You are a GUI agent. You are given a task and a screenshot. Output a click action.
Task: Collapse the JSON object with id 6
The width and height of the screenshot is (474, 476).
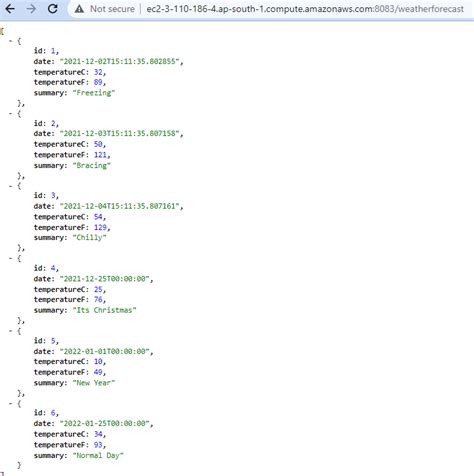[11, 403]
